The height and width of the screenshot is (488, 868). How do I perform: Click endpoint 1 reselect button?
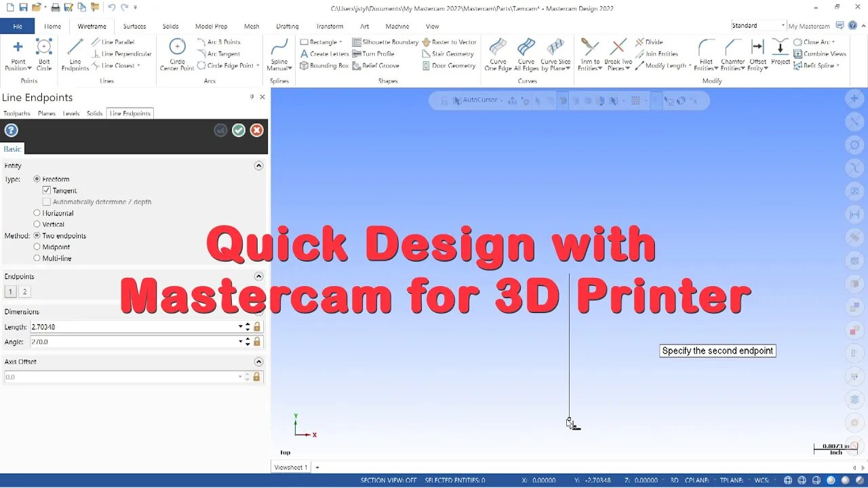click(10, 291)
